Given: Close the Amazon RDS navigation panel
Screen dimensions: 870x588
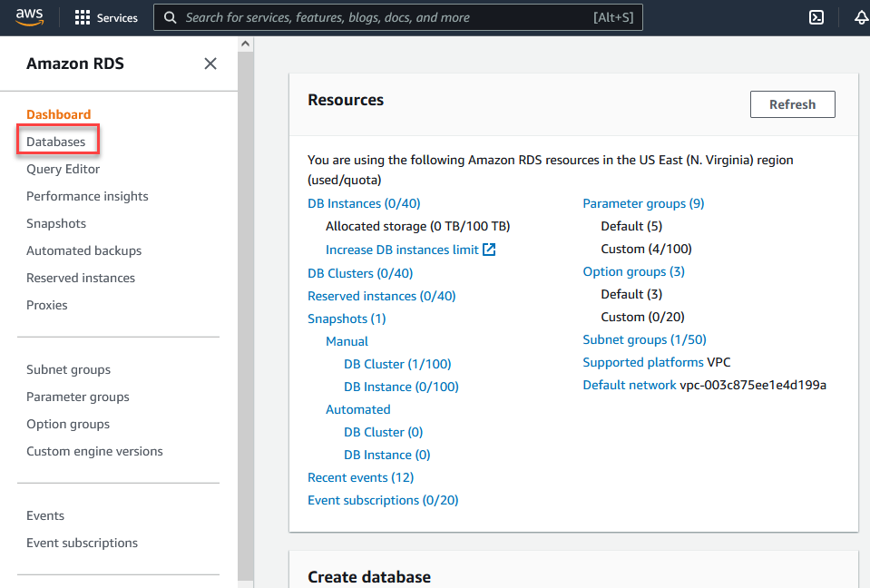Looking at the screenshot, I should pyautogui.click(x=210, y=64).
